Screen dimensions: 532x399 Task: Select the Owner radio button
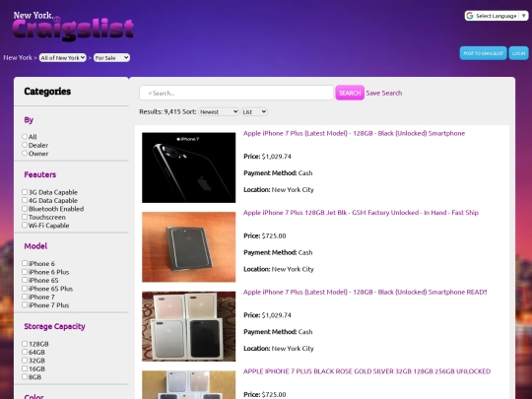click(25, 154)
